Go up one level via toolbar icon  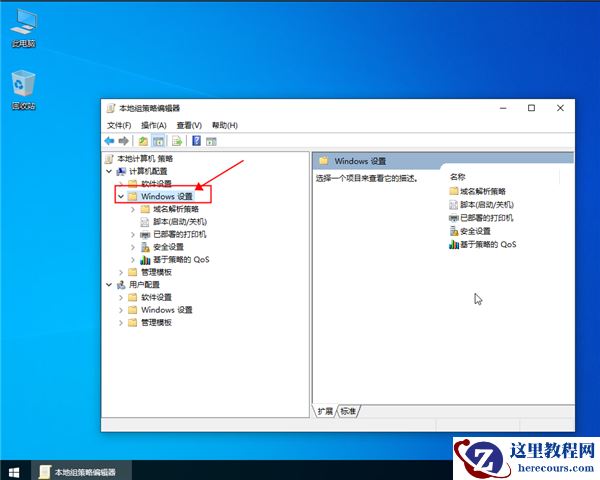143,141
